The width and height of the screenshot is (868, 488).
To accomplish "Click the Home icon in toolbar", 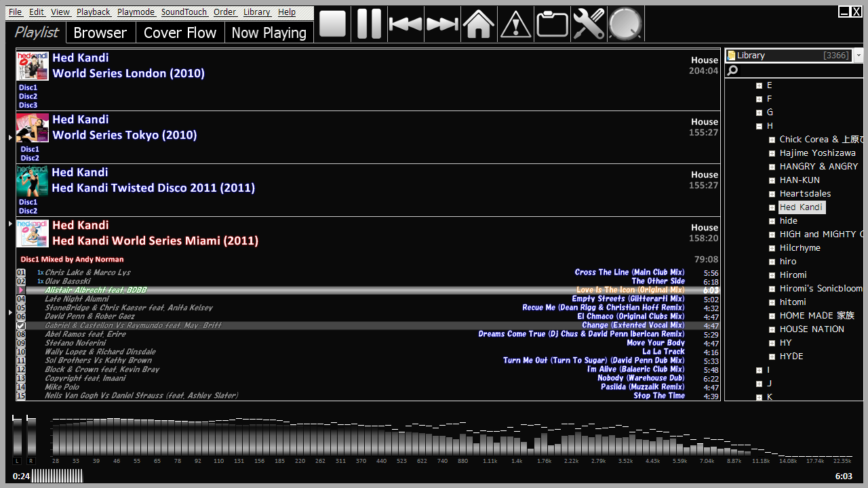I will tap(479, 24).
